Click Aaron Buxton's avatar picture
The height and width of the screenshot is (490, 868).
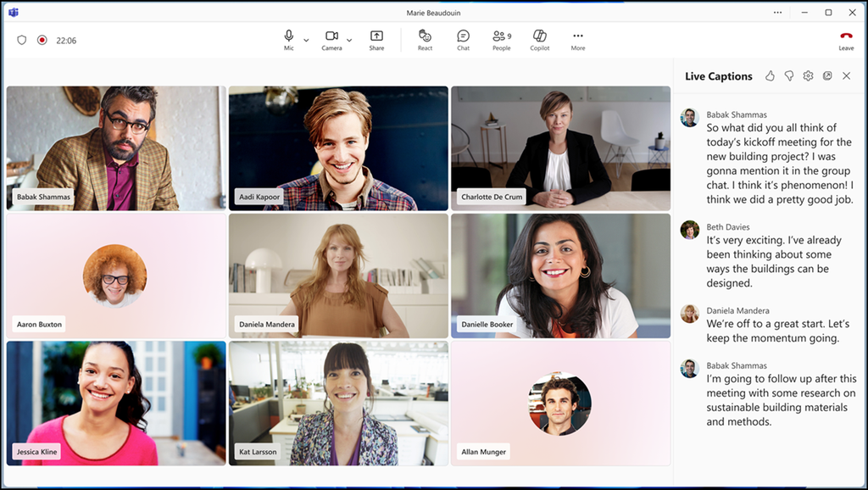(x=114, y=276)
